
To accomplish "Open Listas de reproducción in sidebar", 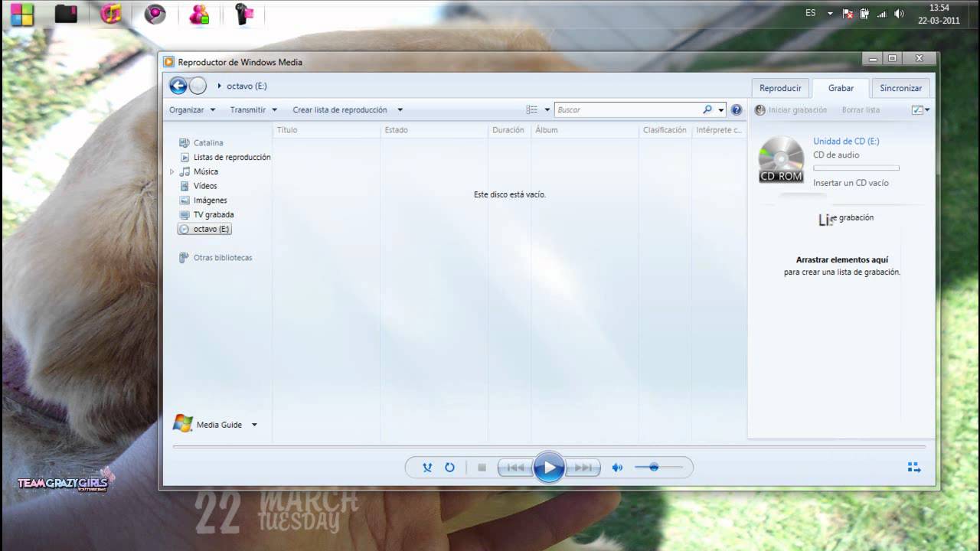I will point(231,157).
